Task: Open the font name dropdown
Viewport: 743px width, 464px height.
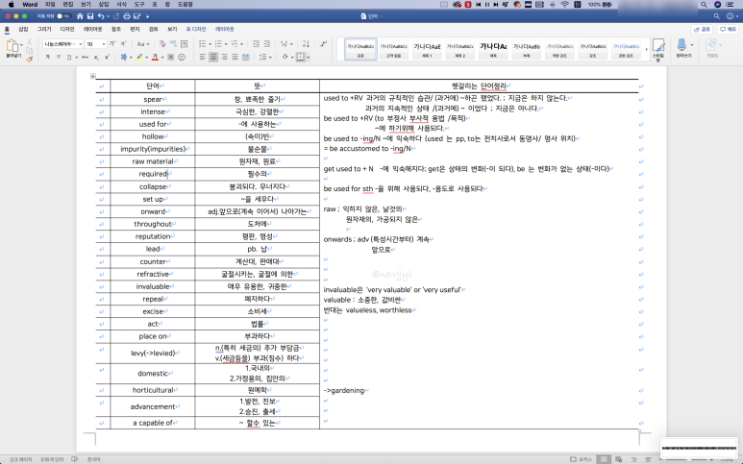Action: coord(81,44)
